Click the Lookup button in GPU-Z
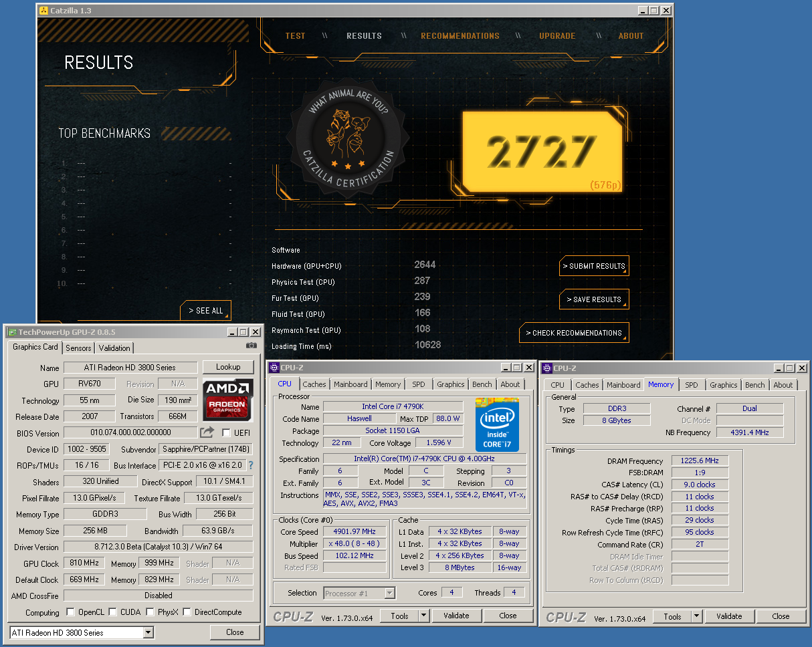 [x=228, y=367]
